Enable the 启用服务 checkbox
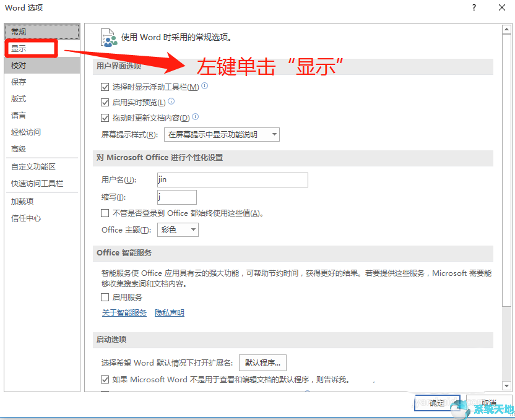The height and width of the screenshot is (420, 515). [x=105, y=298]
